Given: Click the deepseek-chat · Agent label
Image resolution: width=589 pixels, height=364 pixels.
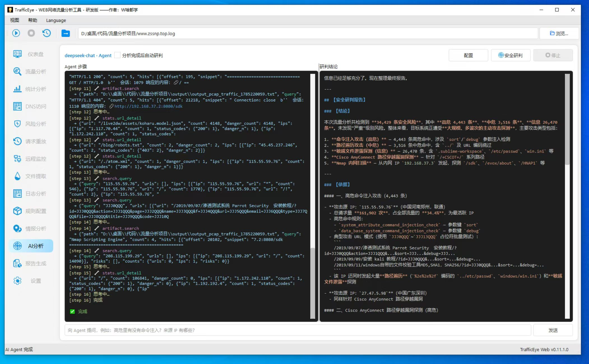Looking at the screenshot, I should click(88, 55).
